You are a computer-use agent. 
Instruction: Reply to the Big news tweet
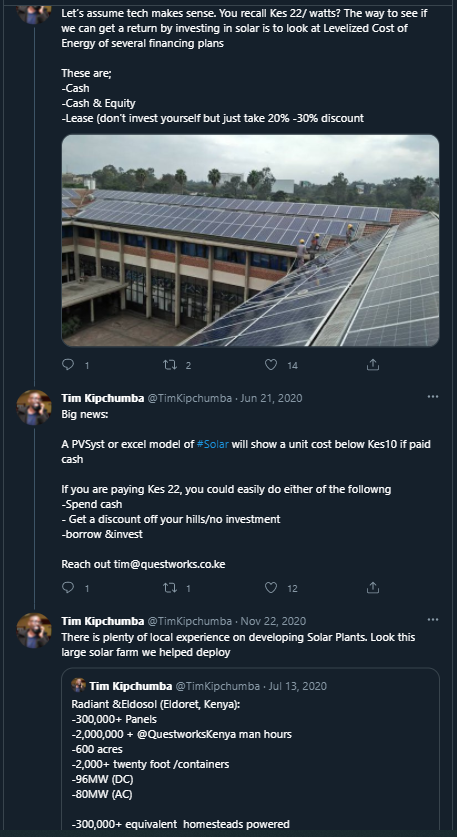[x=68, y=588]
